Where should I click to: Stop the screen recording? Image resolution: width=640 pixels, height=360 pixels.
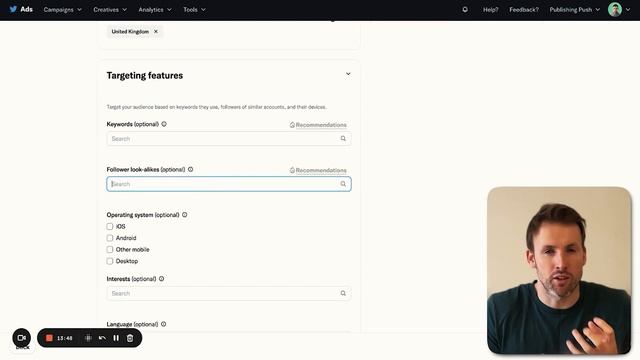(49, 338)
